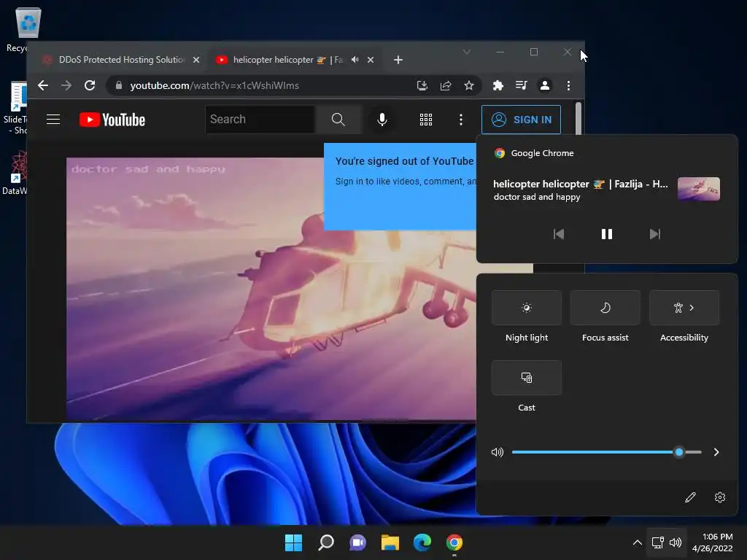
Task: Close the helicopter helicopter tab
Action: (371, 60)
